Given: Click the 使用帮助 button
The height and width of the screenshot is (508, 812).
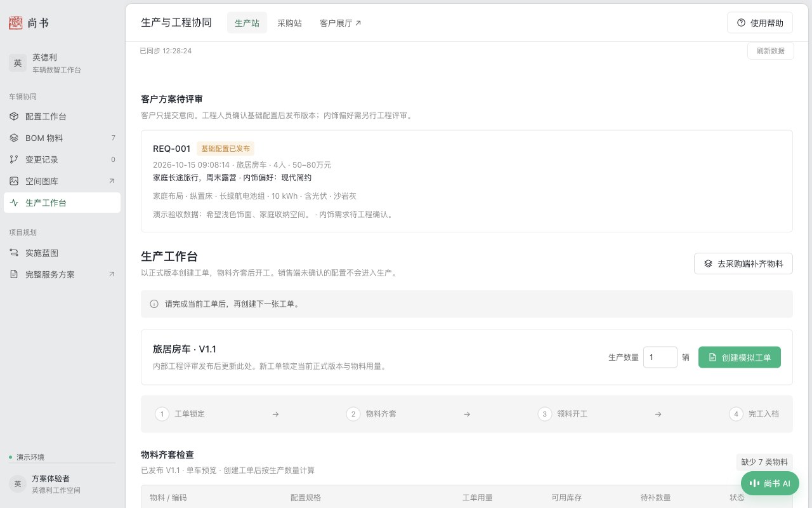Looking at the screenshot, I should tap(760, 23).
